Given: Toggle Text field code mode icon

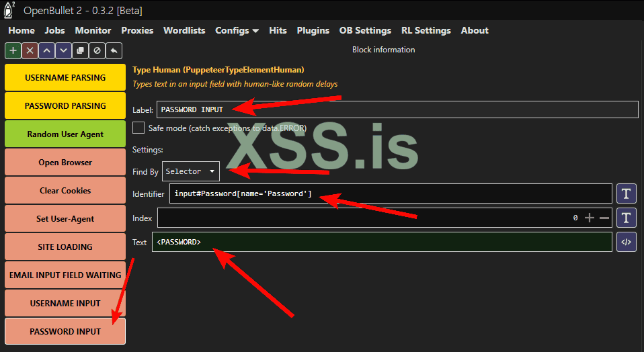Looking at the screenshot, I should (x=627, y=242).
